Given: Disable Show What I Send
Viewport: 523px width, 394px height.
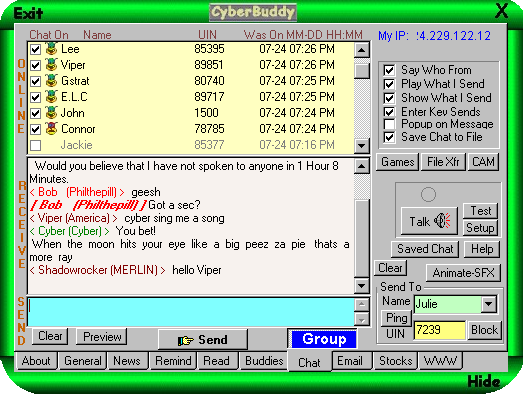Looking at the screenshot, I should (x=389, y=98).
